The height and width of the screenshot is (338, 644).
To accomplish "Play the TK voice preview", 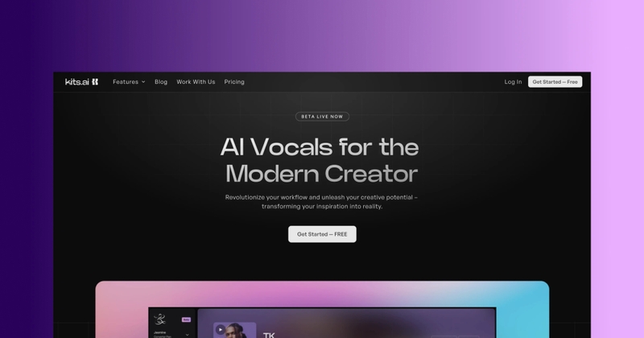I will pyautogui.click(x=220, y=329).
